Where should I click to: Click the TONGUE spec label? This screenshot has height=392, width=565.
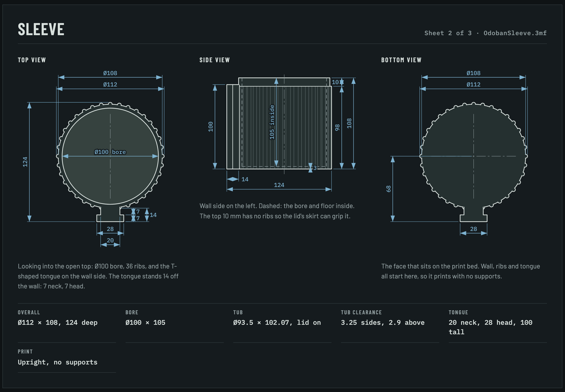tap(458, 312)
